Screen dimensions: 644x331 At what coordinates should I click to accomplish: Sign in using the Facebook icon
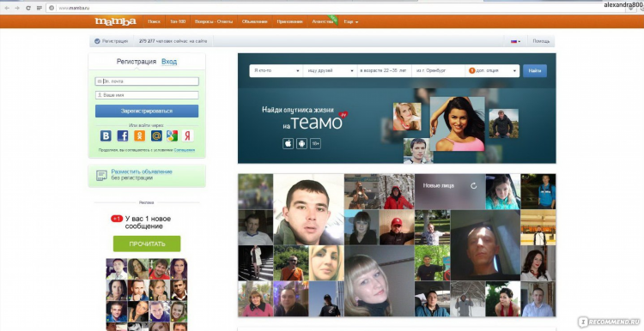point(123,135)
